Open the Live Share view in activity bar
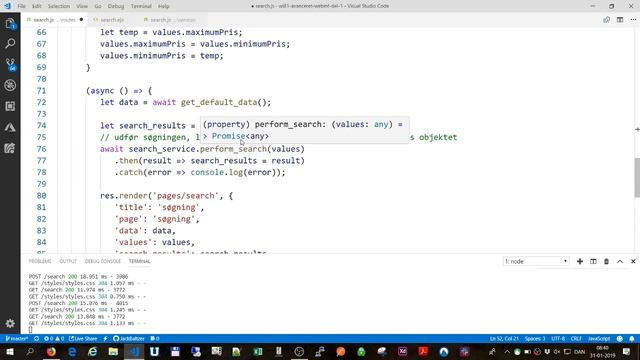Viewport: 640px width, 360px height. 10,148
